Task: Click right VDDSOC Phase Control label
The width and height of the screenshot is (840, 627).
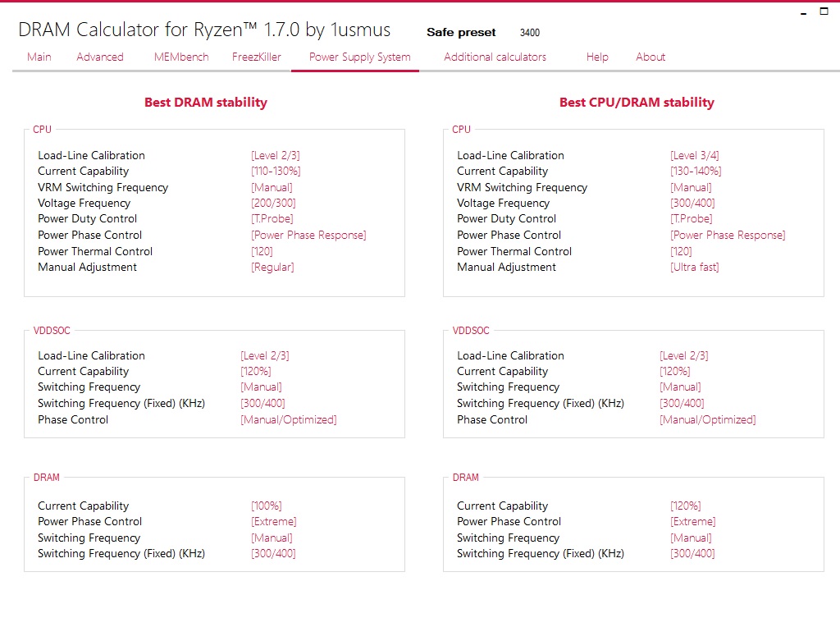Action: click(492, 419)
